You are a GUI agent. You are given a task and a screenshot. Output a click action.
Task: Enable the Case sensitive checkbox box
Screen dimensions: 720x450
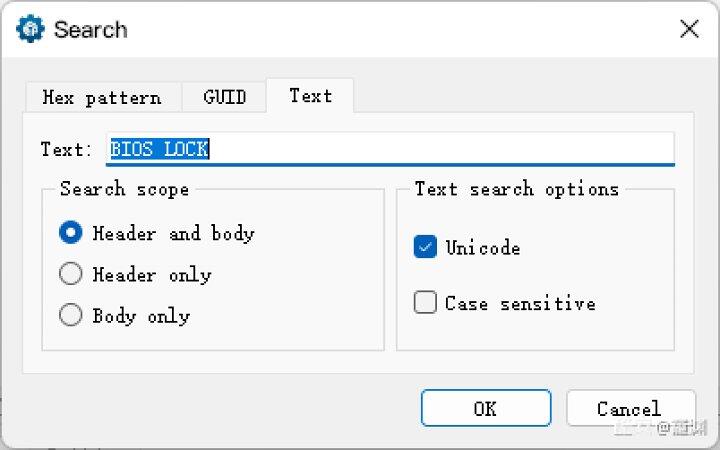[x=425, y=302]
